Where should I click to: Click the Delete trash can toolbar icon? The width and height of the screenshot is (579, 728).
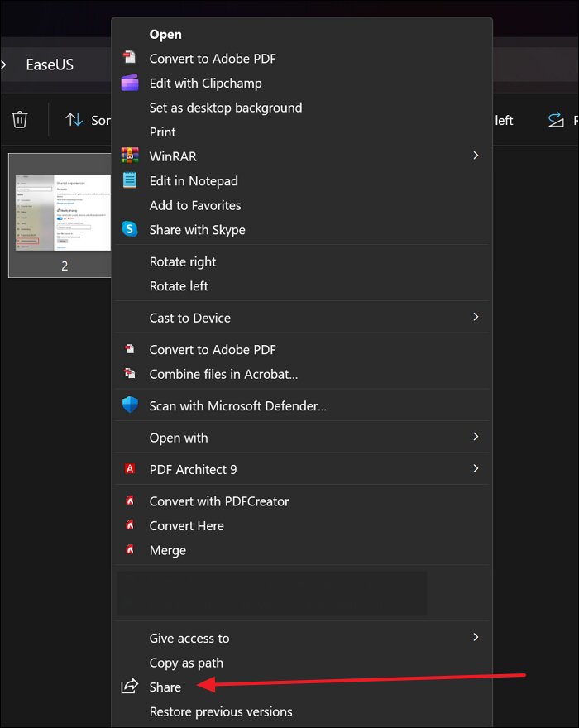click(20, 120)
